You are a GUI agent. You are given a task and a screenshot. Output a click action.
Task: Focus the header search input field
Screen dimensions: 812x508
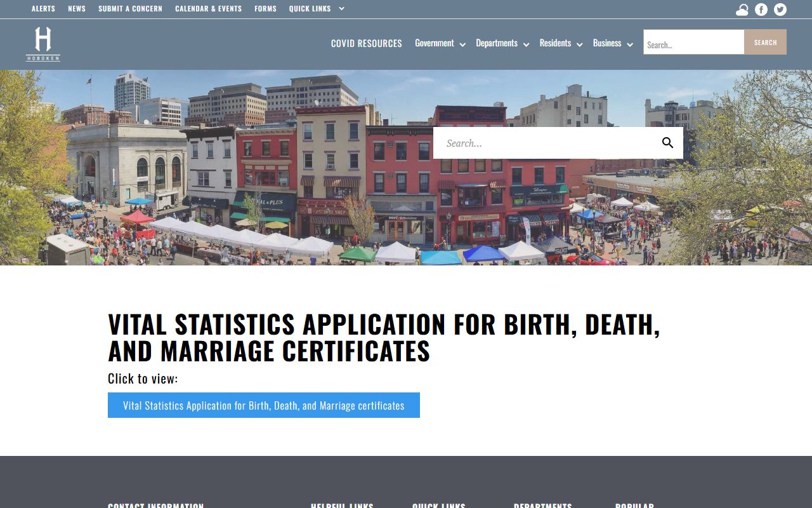(x=694, y=42)
